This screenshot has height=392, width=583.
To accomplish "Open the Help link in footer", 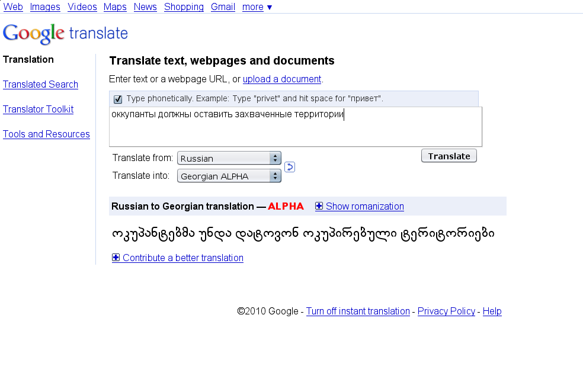I will (492, 311).
